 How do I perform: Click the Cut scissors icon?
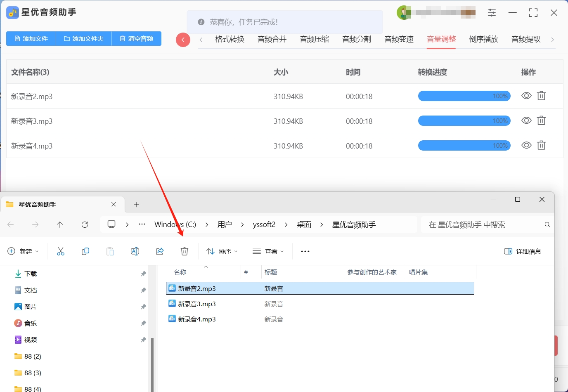(61, 251)
